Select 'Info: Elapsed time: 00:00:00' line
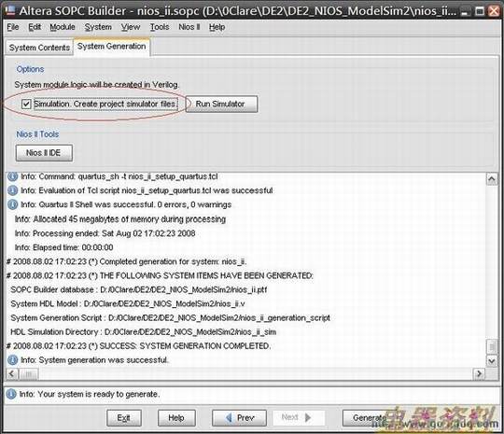Viewport: 504px width, 434px height. (63, 247)
